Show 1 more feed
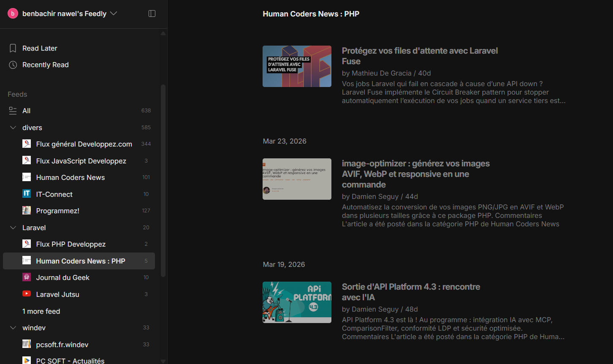Screen dimensions: 613x364 point(41,311)
